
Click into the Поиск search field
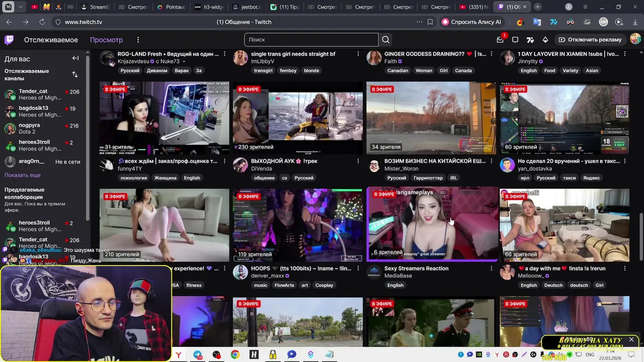(x=311, y=40)
